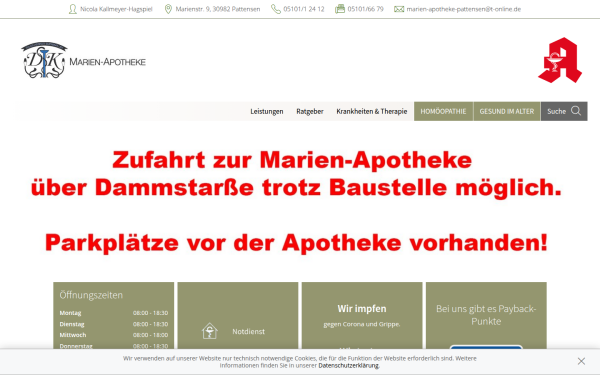The width and height of the screenshot is (600, 375).
Task: Click the fax number 05101/66 79
Action: (365, 9)
